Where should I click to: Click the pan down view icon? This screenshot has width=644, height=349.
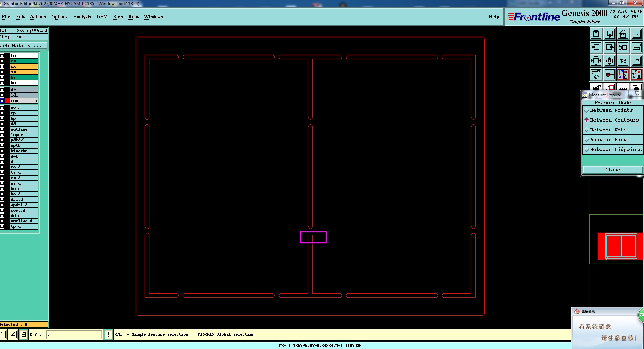point(610,34)
